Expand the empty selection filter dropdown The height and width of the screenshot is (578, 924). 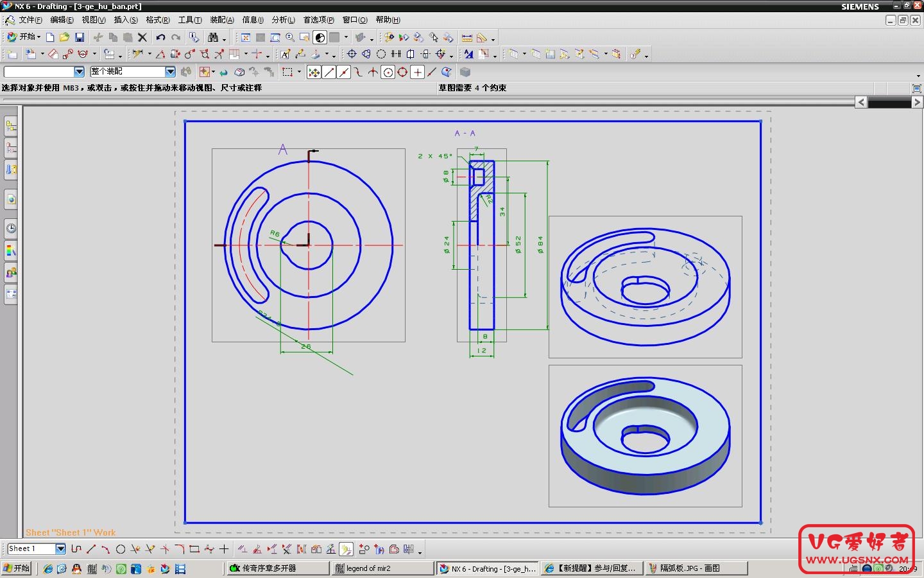click(80, 72)
